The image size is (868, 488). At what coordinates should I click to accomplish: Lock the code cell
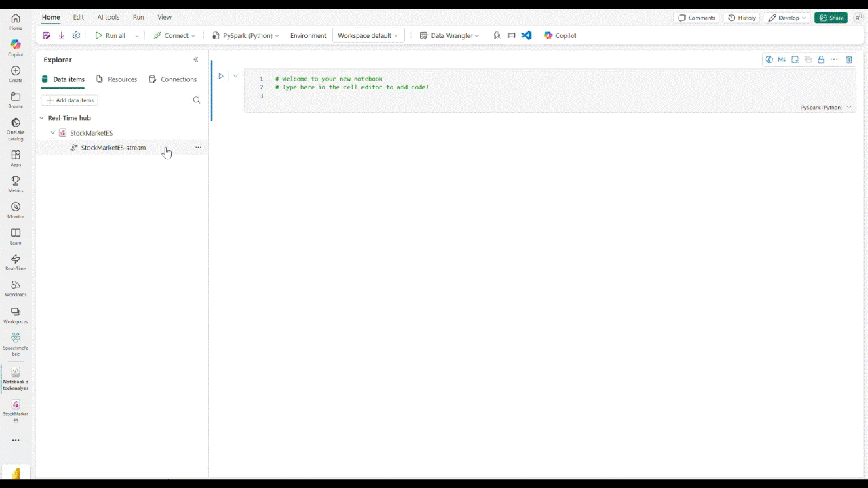pos(821,60)
